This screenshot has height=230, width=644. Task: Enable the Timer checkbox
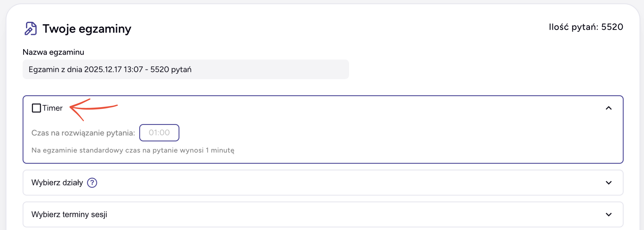36,108
